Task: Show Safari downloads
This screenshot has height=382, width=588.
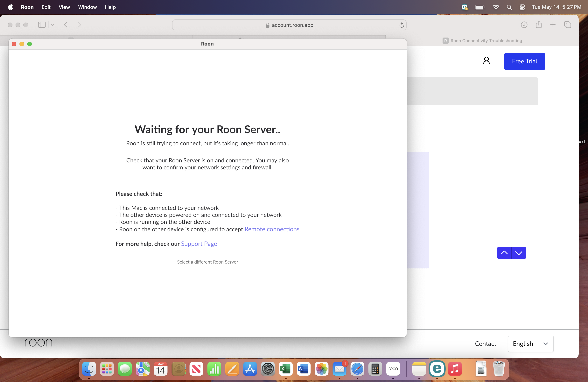Action: (524, 25)
